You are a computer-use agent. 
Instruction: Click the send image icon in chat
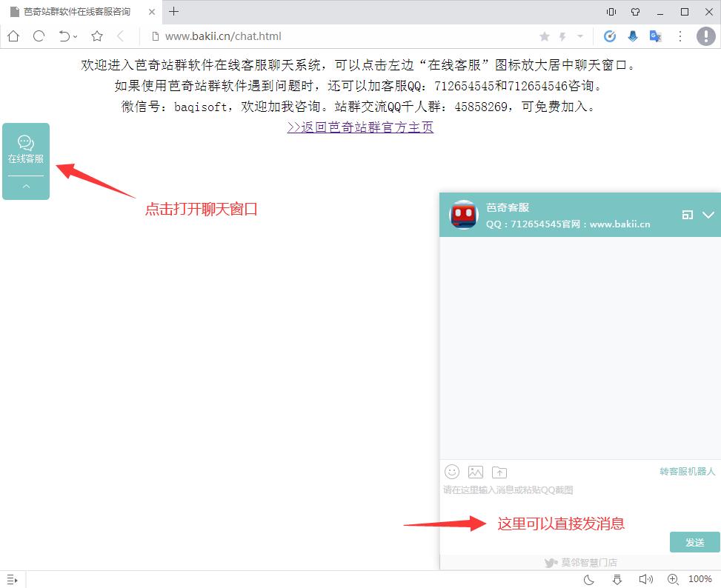tap(476, 472)
